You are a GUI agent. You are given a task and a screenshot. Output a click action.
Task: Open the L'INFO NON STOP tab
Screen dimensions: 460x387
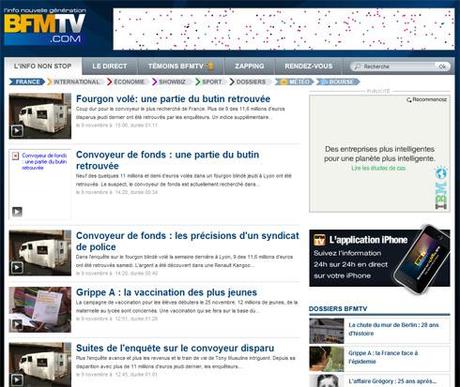tap(43, 66)
